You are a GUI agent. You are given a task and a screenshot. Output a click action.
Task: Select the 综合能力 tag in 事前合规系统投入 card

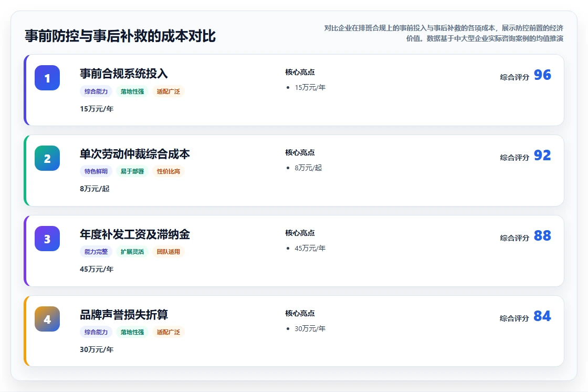(x=96, y=91)
